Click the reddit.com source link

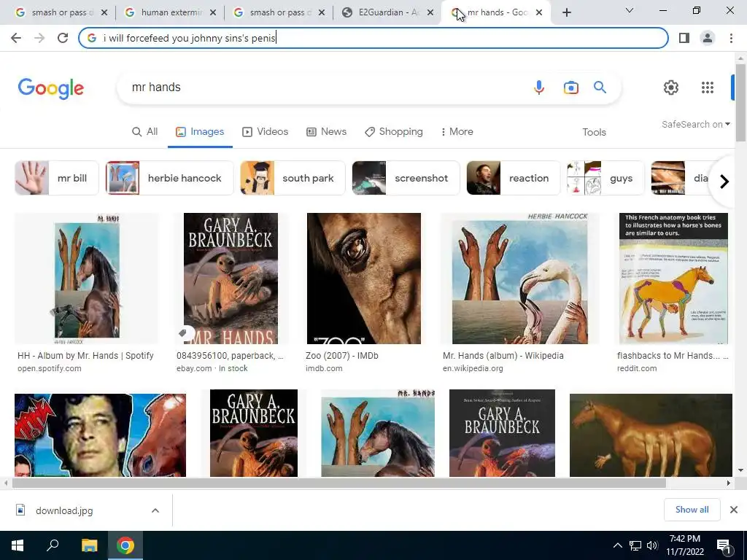pos(637,368)
